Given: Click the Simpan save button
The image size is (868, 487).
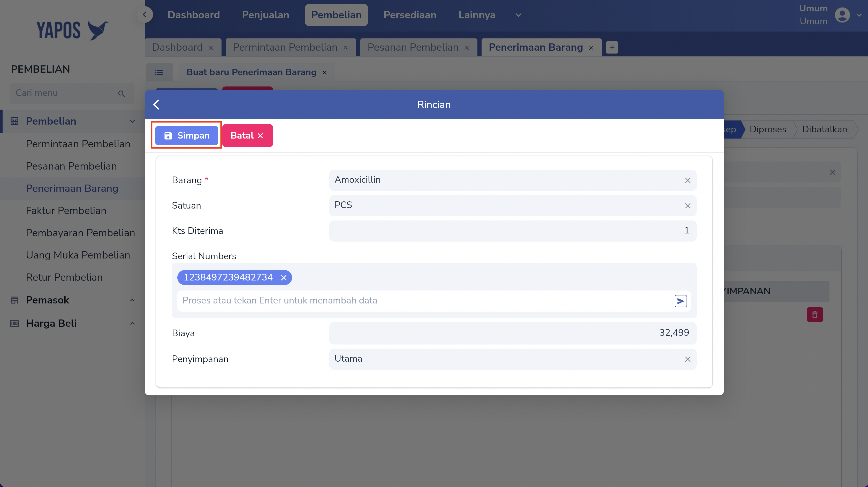Looking at the screenshot, I should [187, 135].
